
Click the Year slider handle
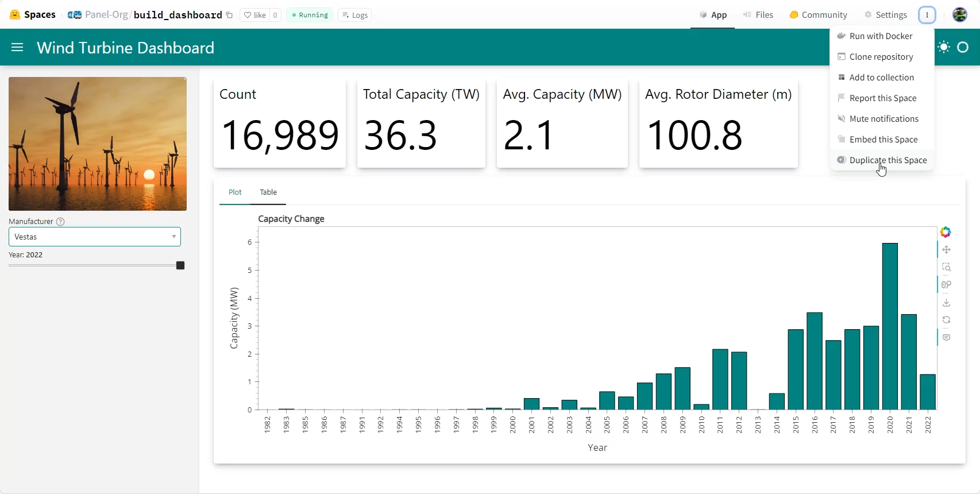(x=180, y=265)
